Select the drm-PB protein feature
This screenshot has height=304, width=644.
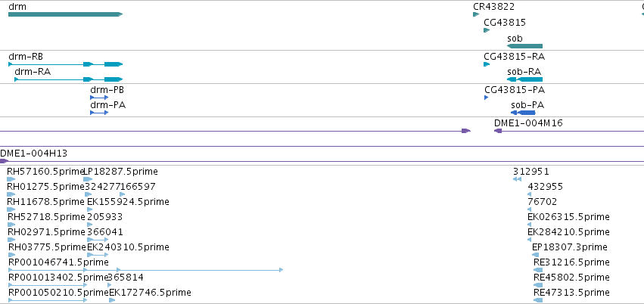pos(99,98)
